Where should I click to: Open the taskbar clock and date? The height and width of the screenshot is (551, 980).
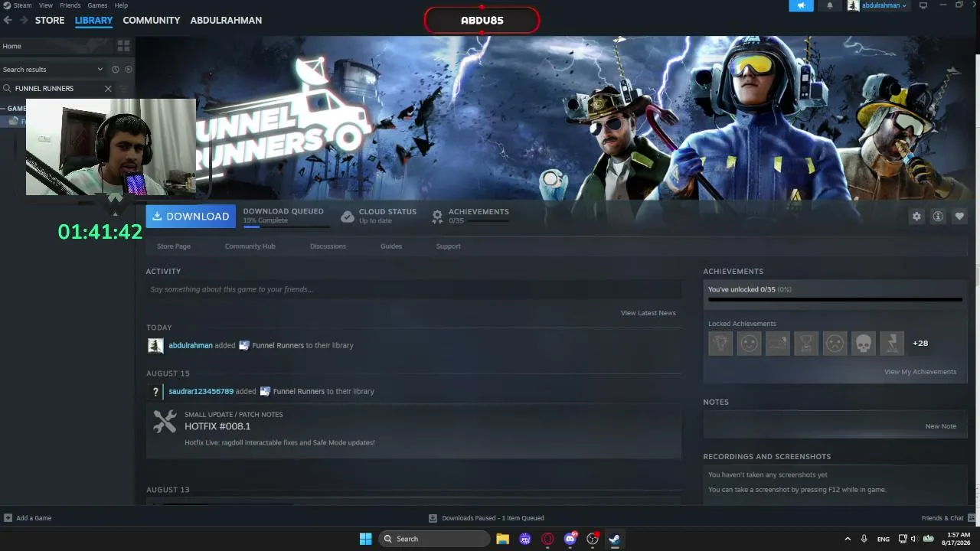click(x=956, y=539)
